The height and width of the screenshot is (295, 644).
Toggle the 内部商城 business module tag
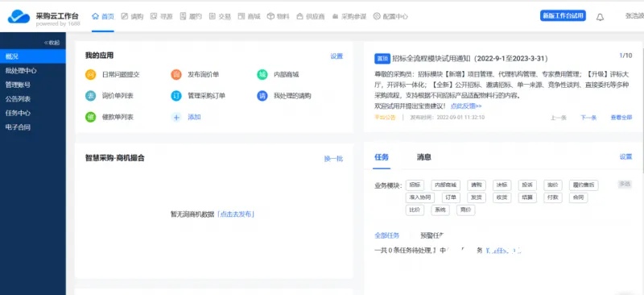pyautogui.click(x=446, y=185)
